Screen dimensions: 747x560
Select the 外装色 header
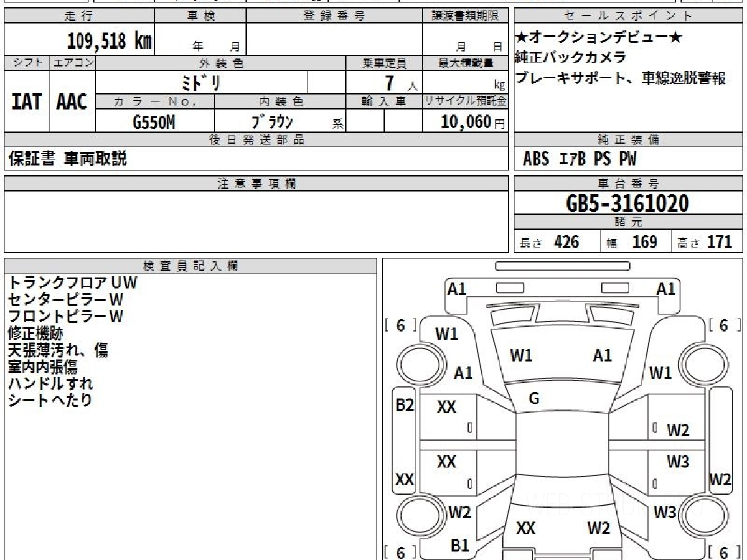pos(221,63)
